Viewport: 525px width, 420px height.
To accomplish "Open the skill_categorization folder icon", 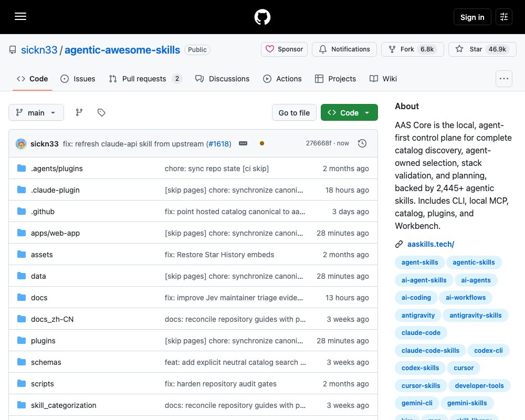I will 22,405.
